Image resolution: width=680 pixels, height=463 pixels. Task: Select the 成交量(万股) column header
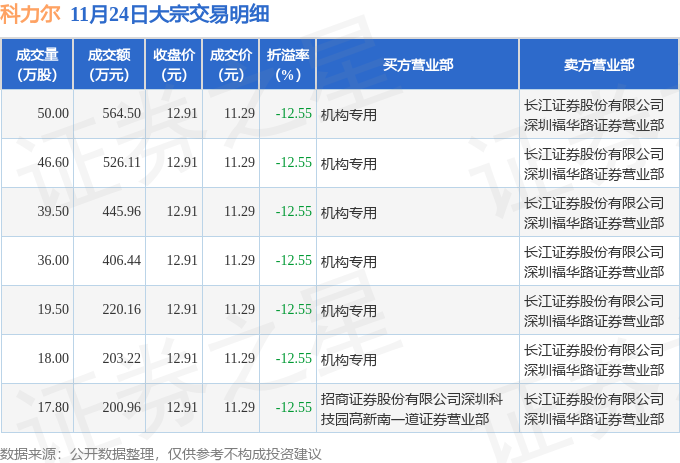point(37,65)
